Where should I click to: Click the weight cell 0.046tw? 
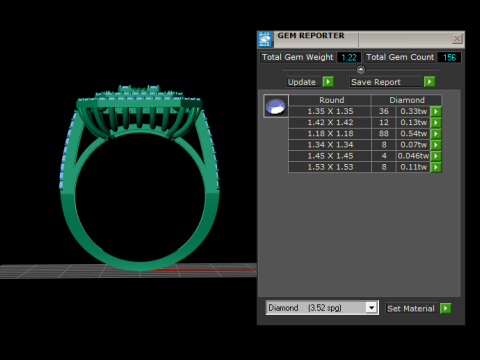(413, 156)
